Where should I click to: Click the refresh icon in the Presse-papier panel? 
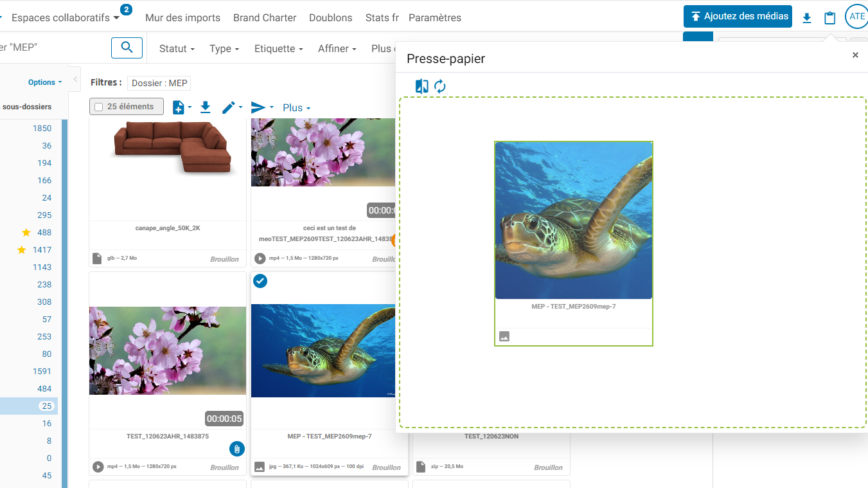(440, 86)
